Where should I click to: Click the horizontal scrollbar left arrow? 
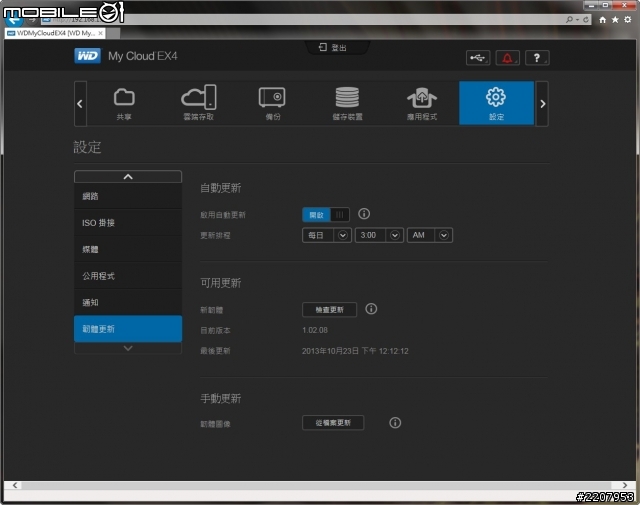(x=15, y=485)
